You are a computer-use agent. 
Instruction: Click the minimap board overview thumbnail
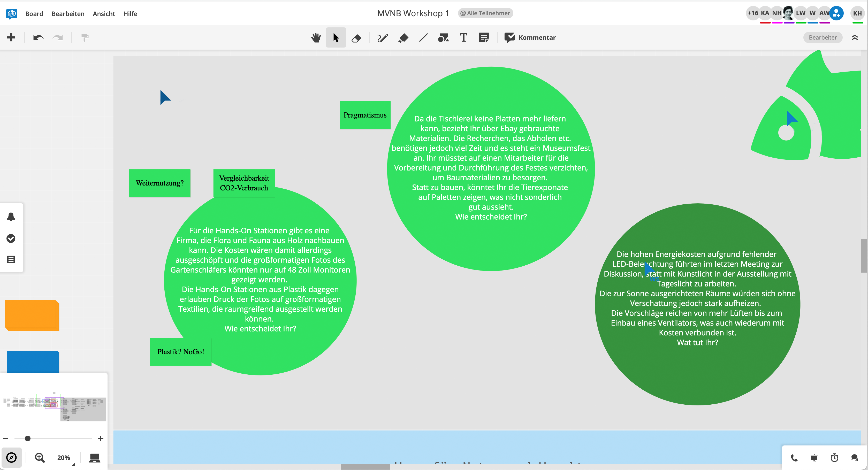[54, 407]
